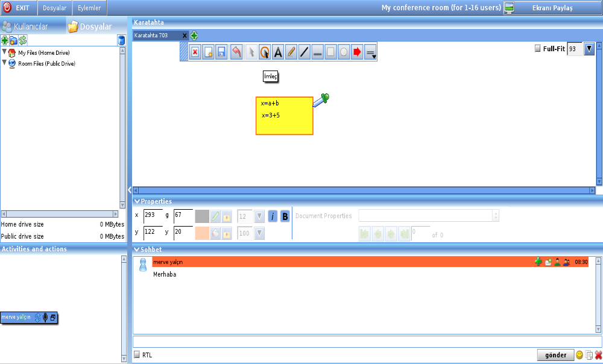This screenshot has height=364, width=603.
Task: Select the Text tool on whiteboard toolbar
Action: point(278,52)
